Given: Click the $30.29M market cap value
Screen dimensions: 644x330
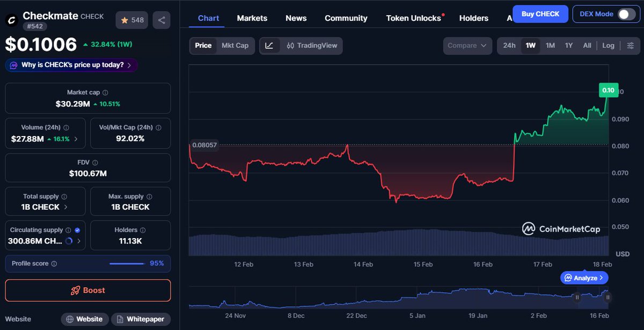Looking at the screenshot, I should (72, 104).
